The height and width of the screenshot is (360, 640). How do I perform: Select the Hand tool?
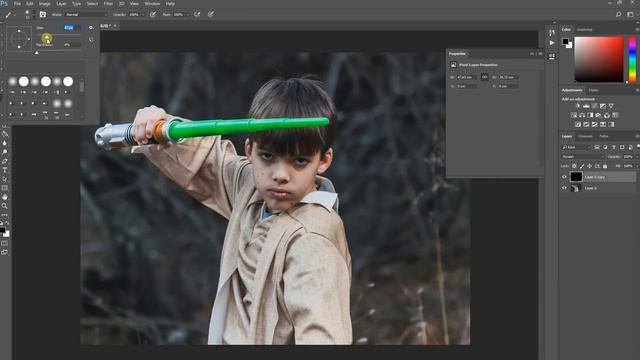click(x=5, y=197)
